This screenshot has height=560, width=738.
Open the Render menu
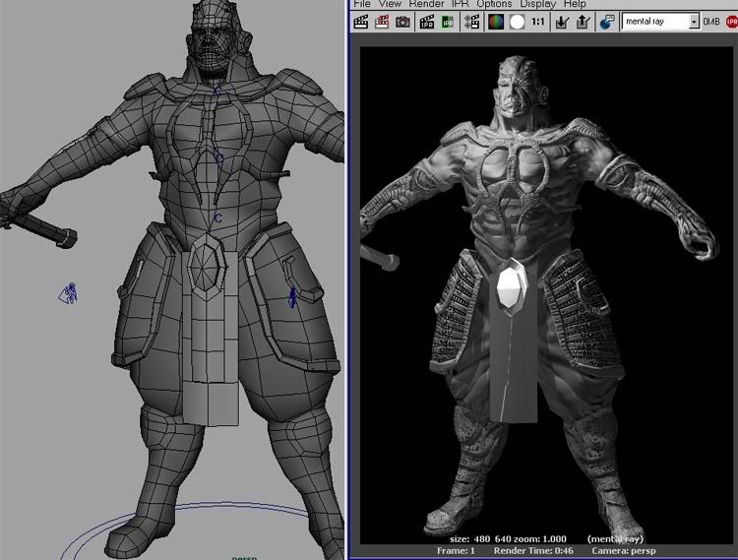tap(425, 4)
